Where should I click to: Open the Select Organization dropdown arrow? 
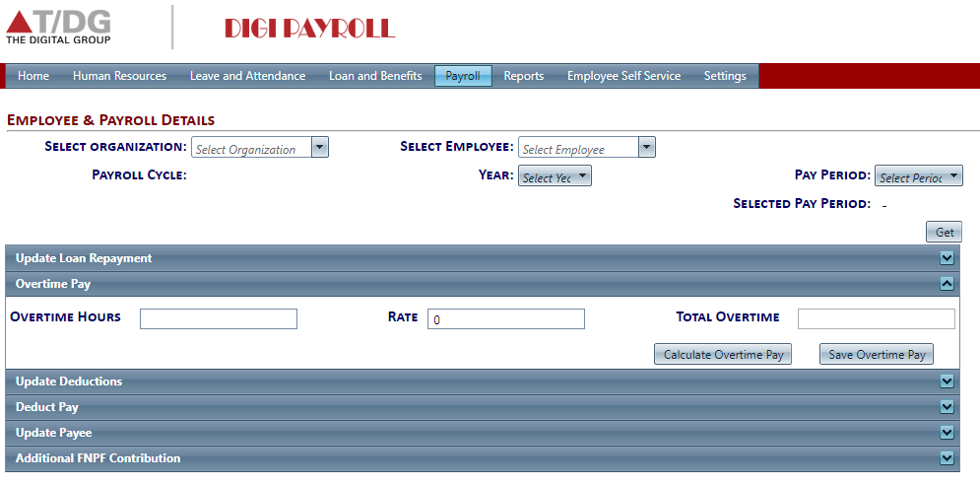coord(319,148)
